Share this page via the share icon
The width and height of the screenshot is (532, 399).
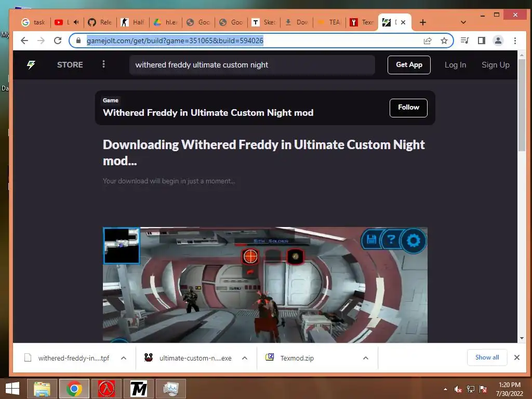428,41
